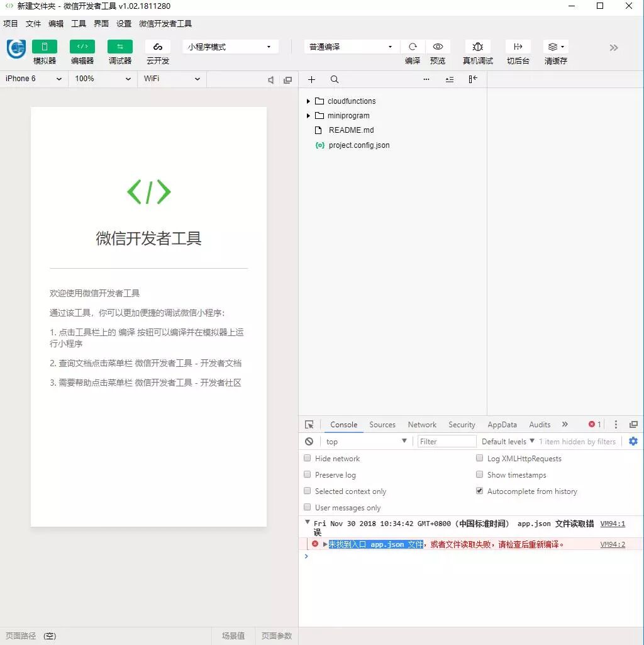The width and height of the screenshot is (644, 645).
Task: Open the 100% zoom dropdown
Action: (103, 79)
